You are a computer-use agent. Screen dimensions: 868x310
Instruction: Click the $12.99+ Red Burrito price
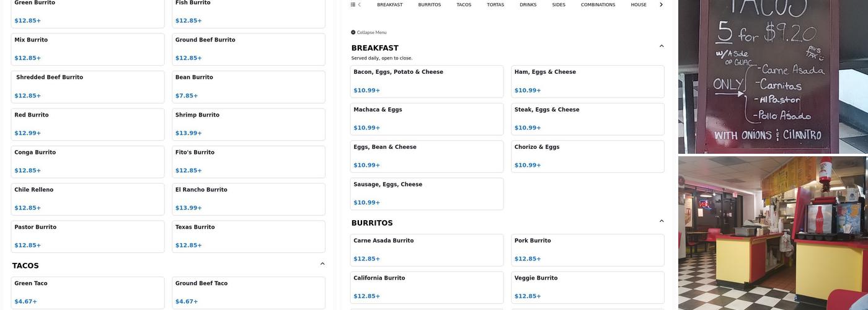coord(28,133)
